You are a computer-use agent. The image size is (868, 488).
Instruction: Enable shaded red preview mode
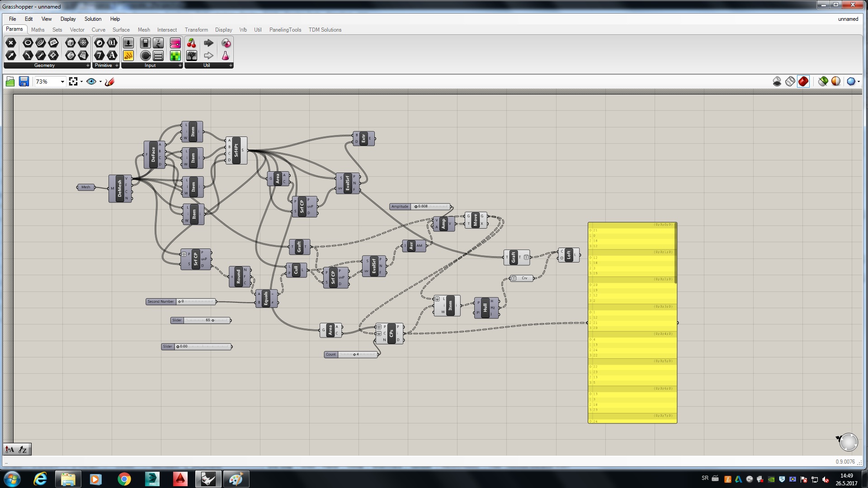coord(803,81)
